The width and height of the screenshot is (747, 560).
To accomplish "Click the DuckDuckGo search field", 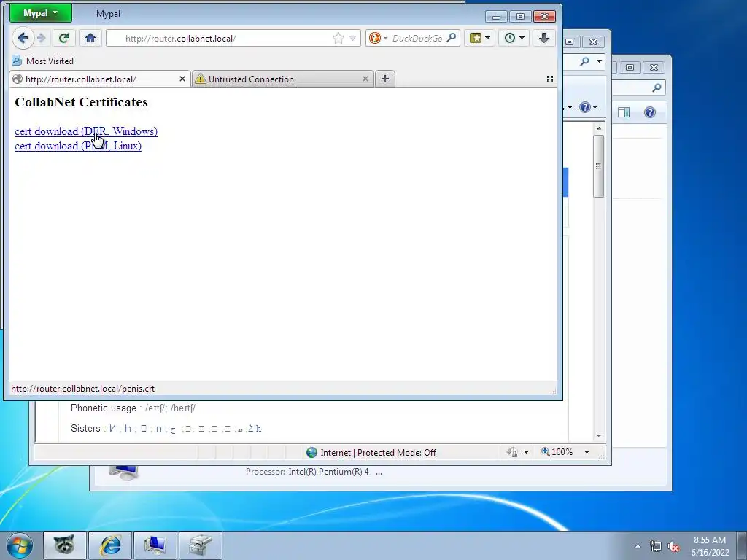I will [417, 38].
